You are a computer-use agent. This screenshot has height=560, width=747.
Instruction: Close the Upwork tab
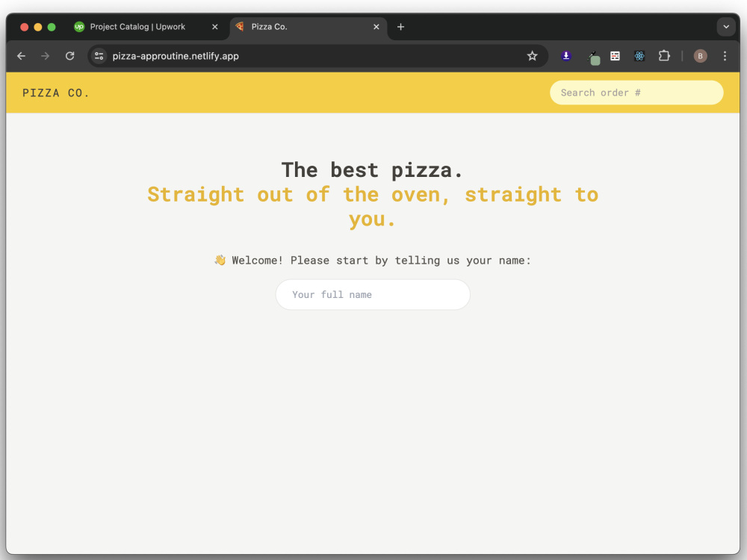pos(215,27)
